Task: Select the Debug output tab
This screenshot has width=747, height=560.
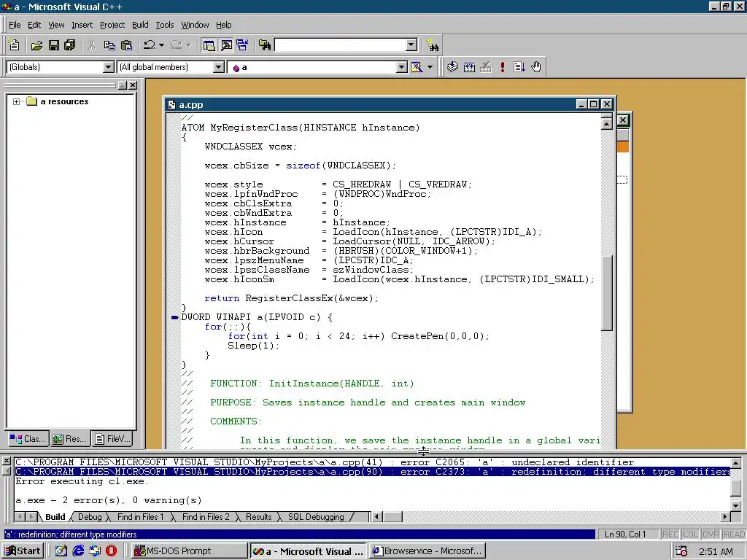Action: [x=90, y=517]
